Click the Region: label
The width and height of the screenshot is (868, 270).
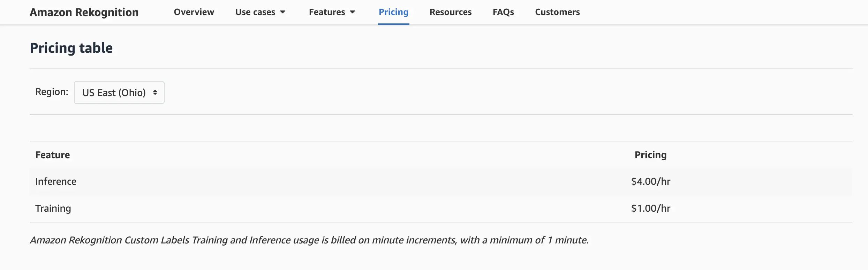pyautogui.click(x=52, y=92)
